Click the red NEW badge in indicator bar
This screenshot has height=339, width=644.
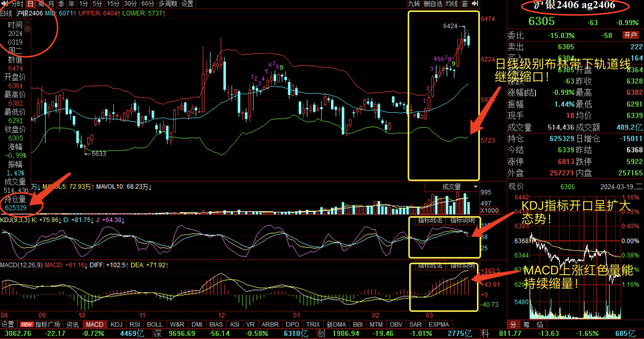(x=26, y=324)
